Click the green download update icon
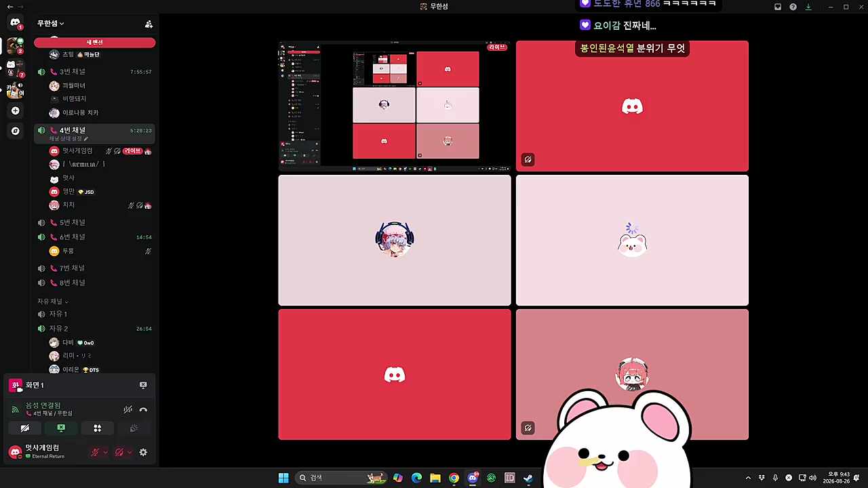The width and height of the screenshot is (868, 488). 808,7
